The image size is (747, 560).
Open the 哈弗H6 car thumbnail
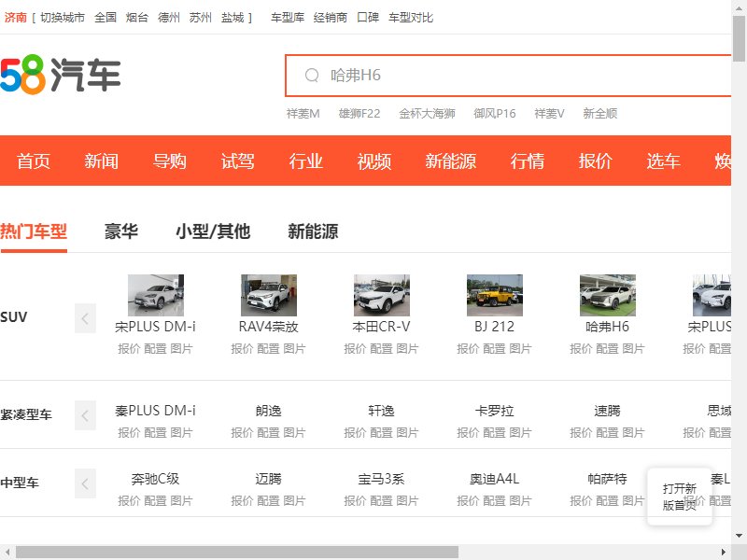coord(608,295)
